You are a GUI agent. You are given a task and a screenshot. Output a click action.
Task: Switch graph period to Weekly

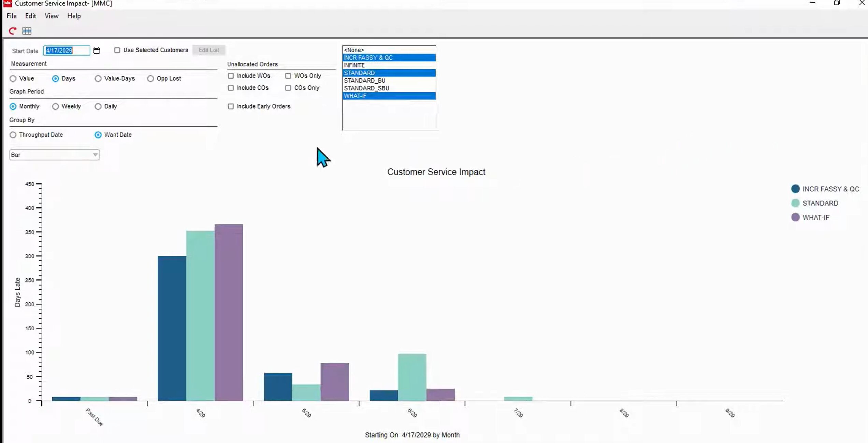click(55, 106)
